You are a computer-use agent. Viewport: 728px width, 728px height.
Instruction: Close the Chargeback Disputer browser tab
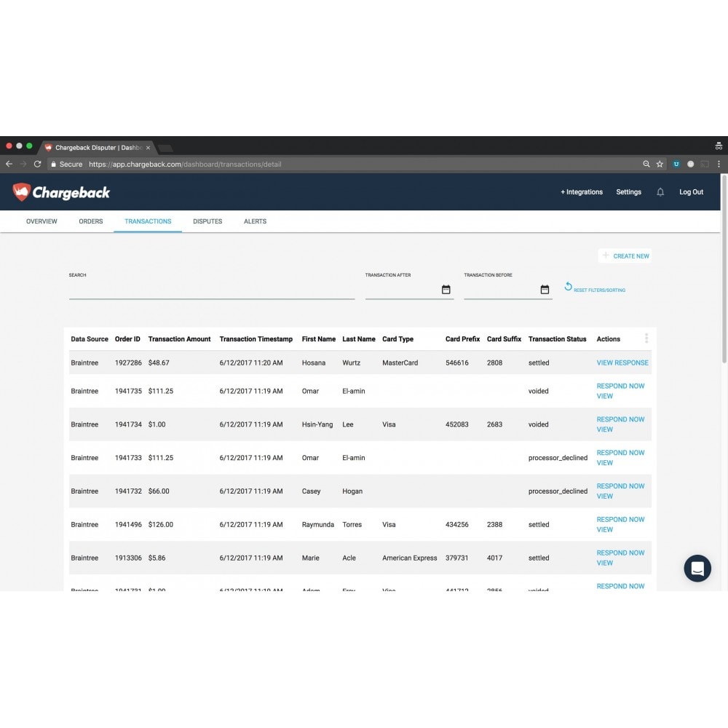pos(148,148)
